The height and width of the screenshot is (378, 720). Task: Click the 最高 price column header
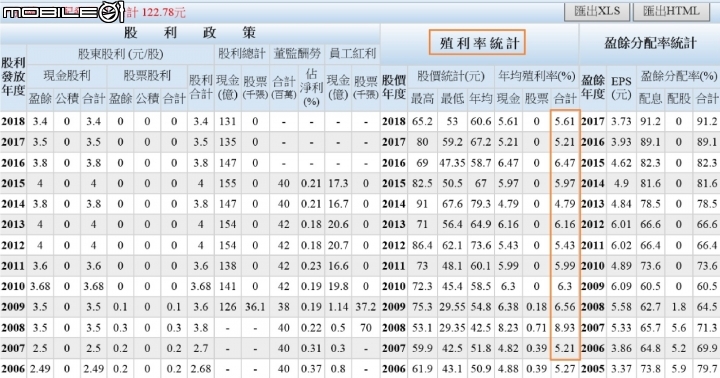click(422, 98)
